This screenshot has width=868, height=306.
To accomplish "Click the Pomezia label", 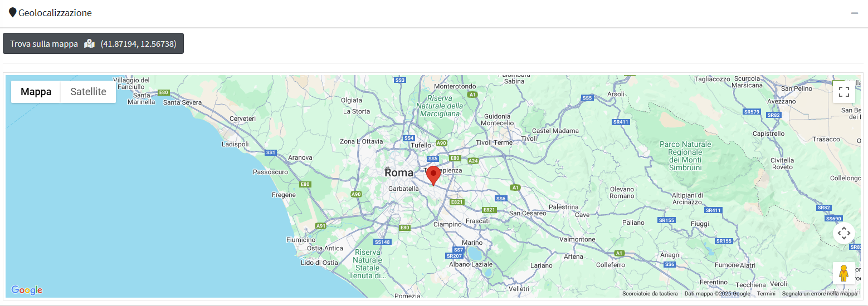I will pos(407,295).
